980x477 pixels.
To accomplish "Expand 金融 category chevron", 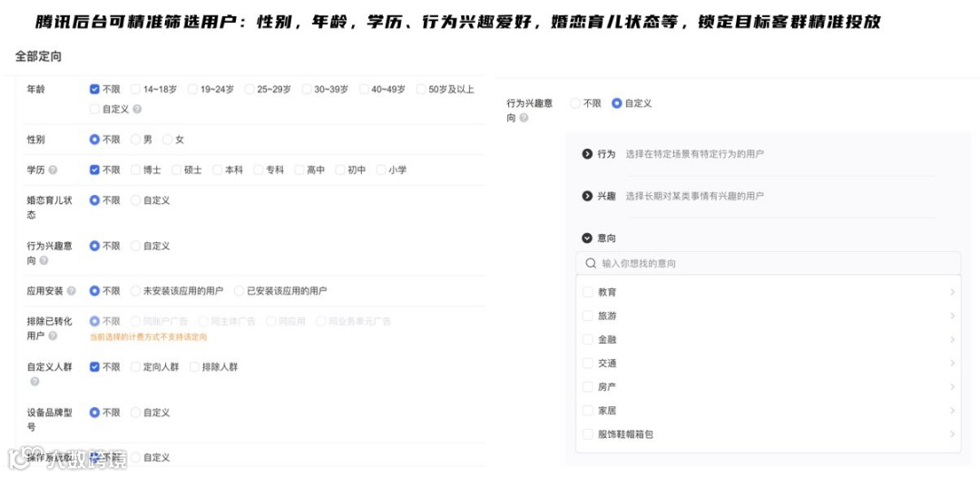I will [953, 340].
